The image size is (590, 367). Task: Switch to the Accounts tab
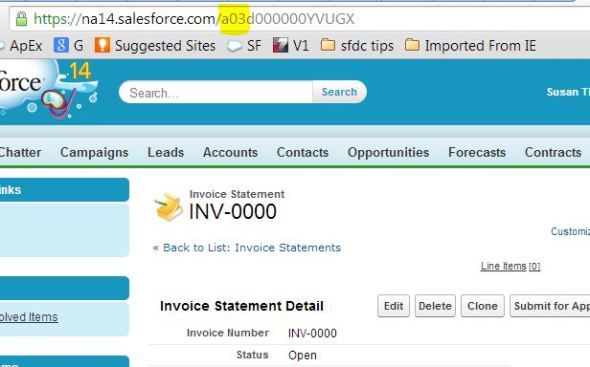click(x=230, y=152)
